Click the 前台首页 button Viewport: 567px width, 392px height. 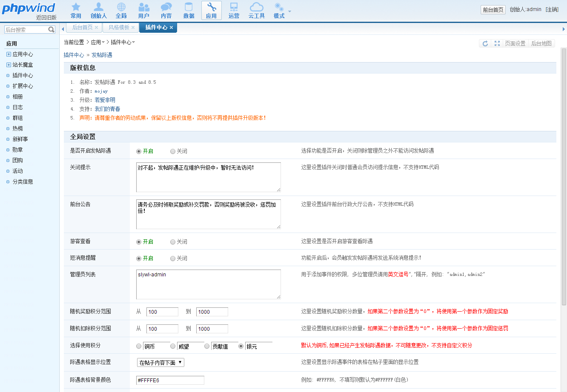[x=493, y=10]
